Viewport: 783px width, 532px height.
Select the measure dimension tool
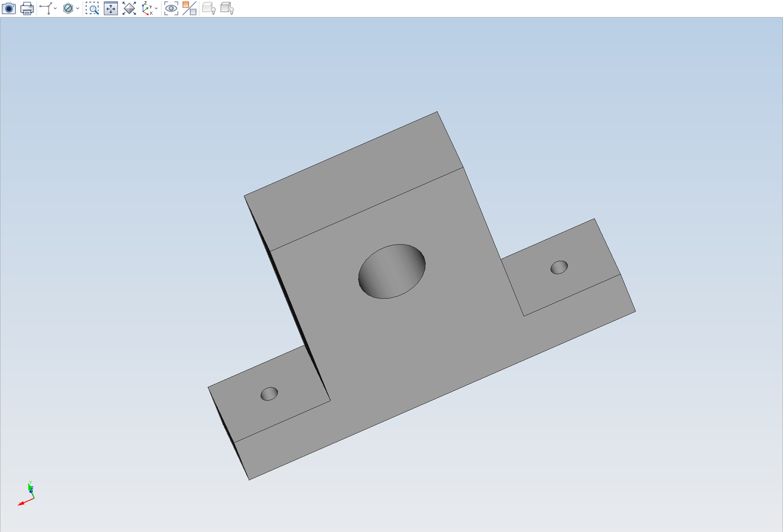pos(46,8)
